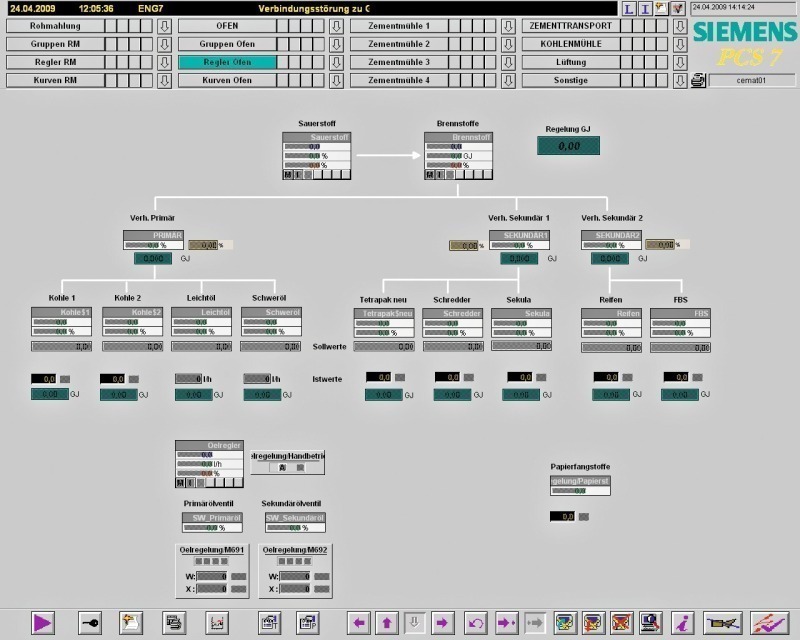Toggle the M mode box in Sauerstoff faceplate
Image resolution: width=800 pixels, height=640 pixels.
click(x=288, y=174)
